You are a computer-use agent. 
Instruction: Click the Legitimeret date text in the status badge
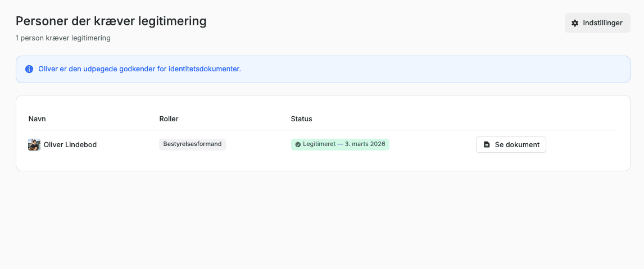pos(344,144)
